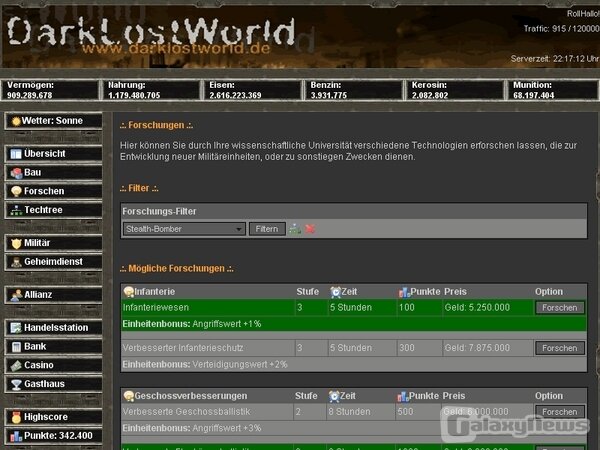
Task: Click the Punkte bar chart icon in sidebar
Action: pos(16,436)
